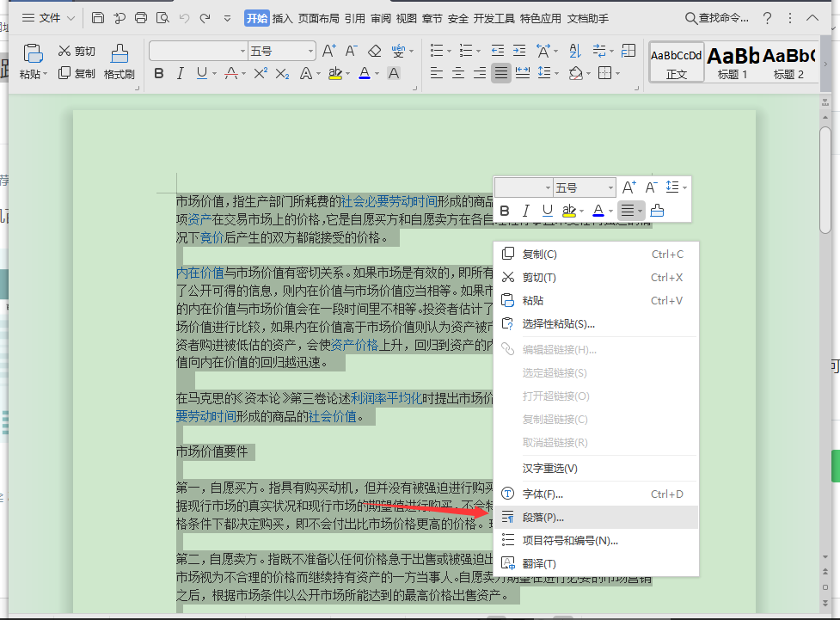This screenshot has width=840, height=620.
Task: Click the print icon in quick toolbar
Action: (141, 18)
